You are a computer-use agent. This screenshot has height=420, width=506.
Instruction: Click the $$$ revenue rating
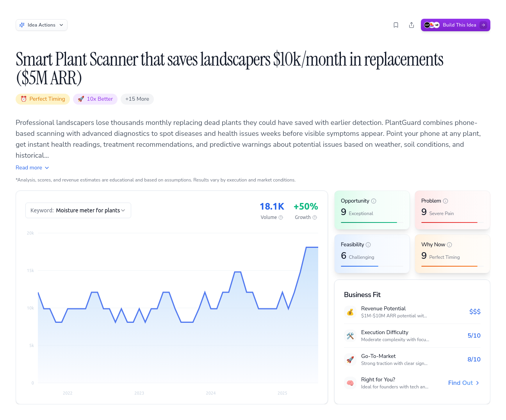pos(475,312)
